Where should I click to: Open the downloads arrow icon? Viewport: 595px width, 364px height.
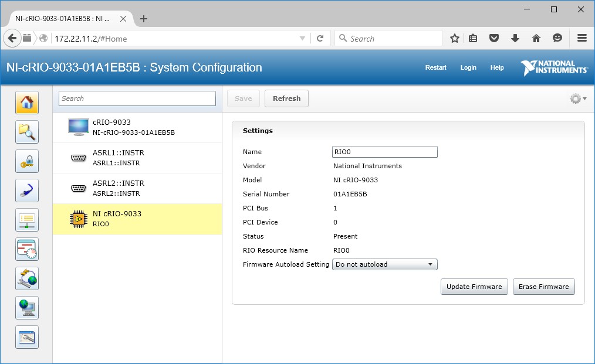(515, 38)
